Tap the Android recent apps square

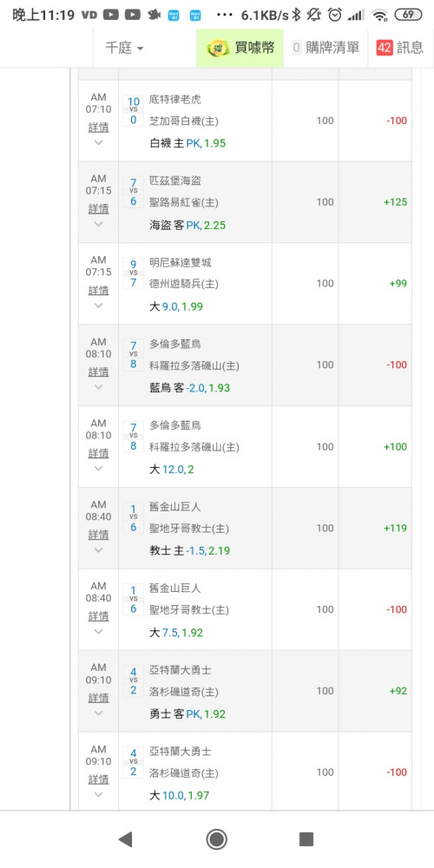[306, 839]
